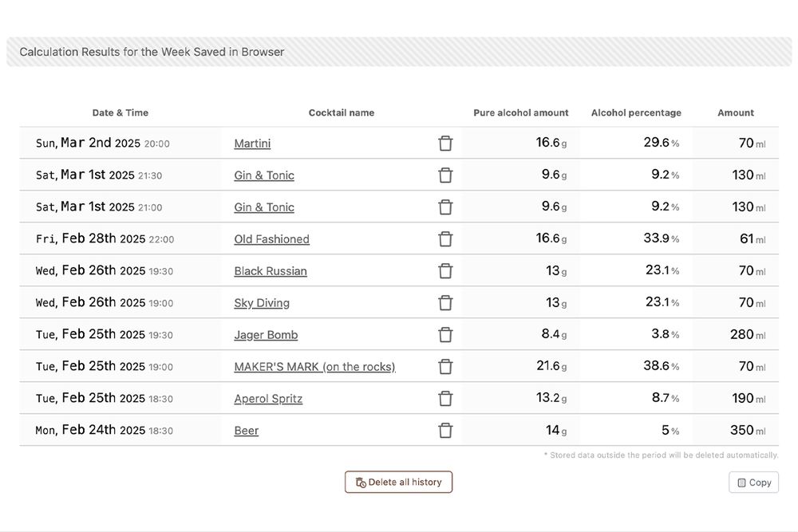Open the Old Fashioned link

tap(271, 239)
